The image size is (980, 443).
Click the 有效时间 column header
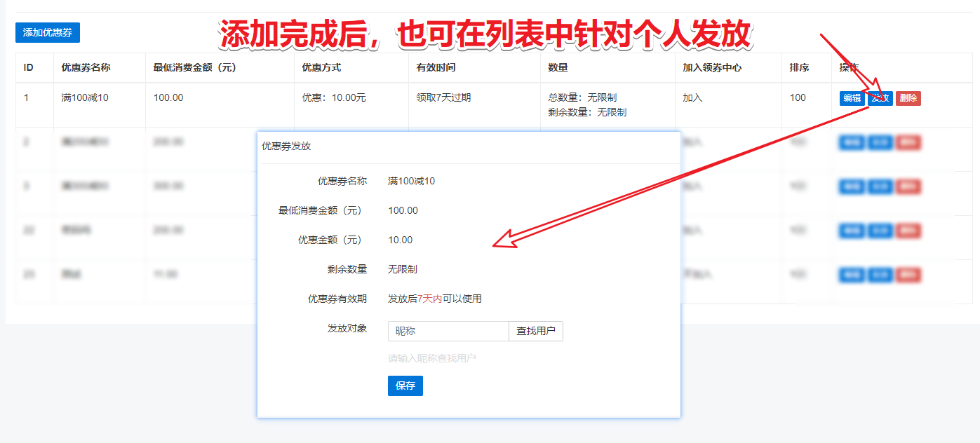coord(436,68)
